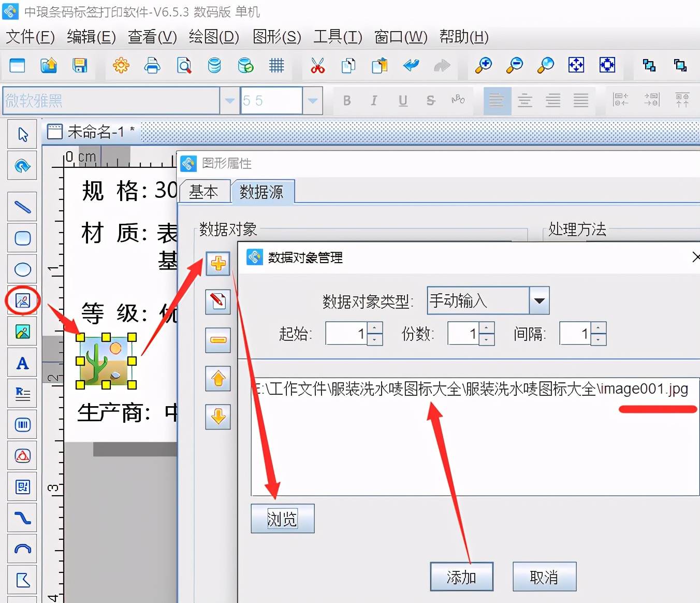This screenshot has height=603, width=700.
Task: Select the vector image tool circled in red
Action: pyautogui.click(x=23, y=300)
